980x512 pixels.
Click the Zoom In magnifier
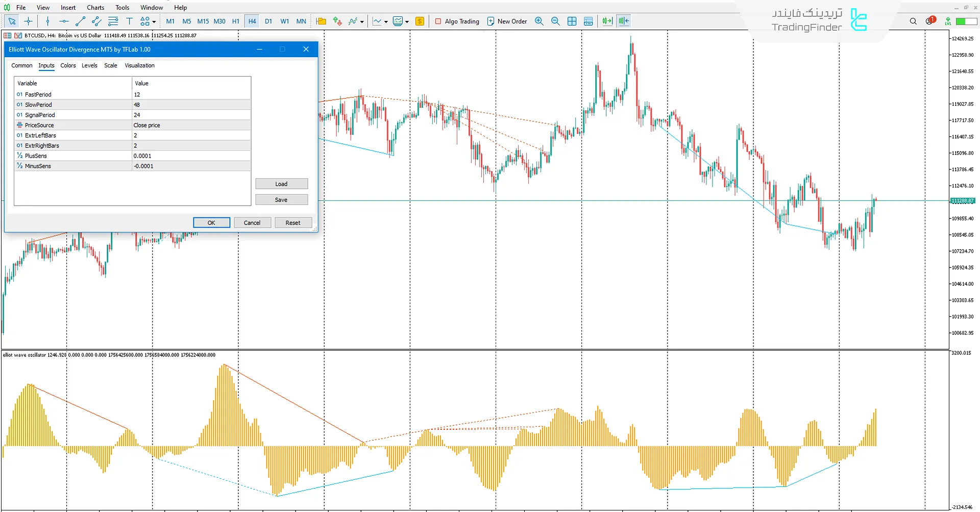coord(539,21)
